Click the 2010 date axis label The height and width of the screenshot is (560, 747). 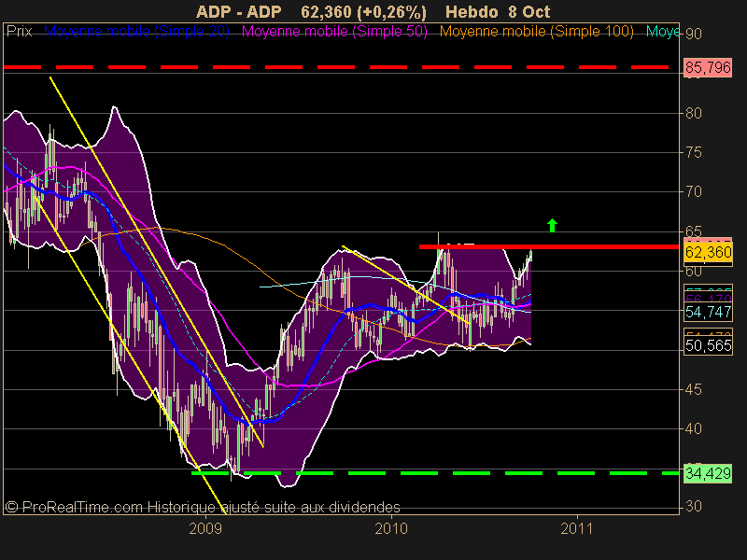click(x=391, y=528)
